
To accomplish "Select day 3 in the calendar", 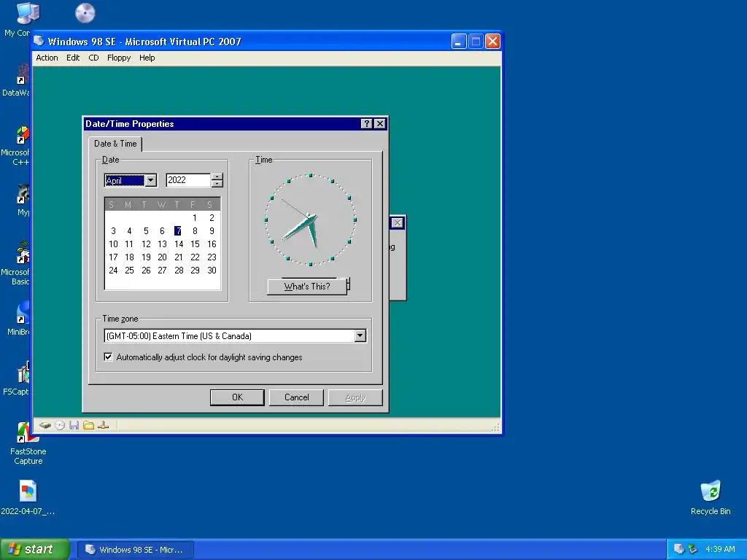I will point(113,231).
